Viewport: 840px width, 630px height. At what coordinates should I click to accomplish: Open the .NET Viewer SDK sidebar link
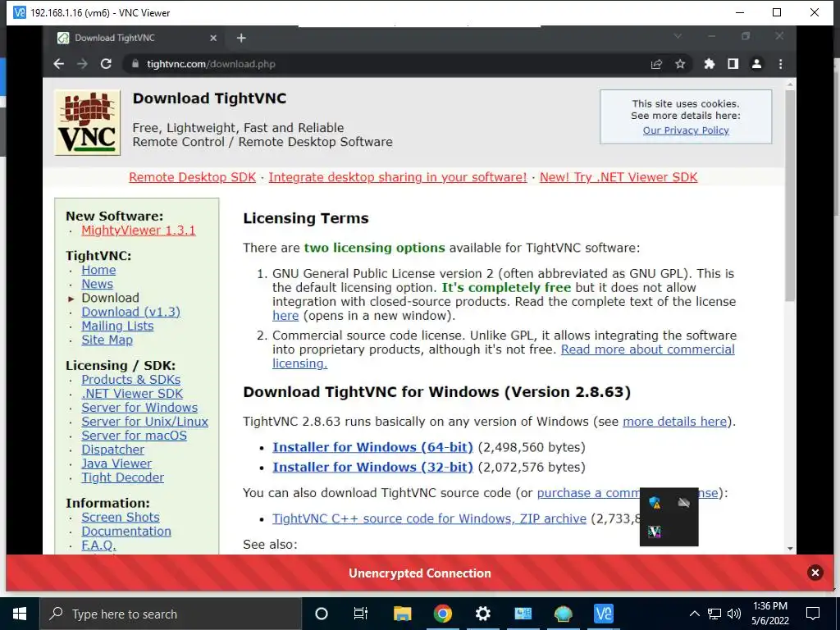(132, 393)
